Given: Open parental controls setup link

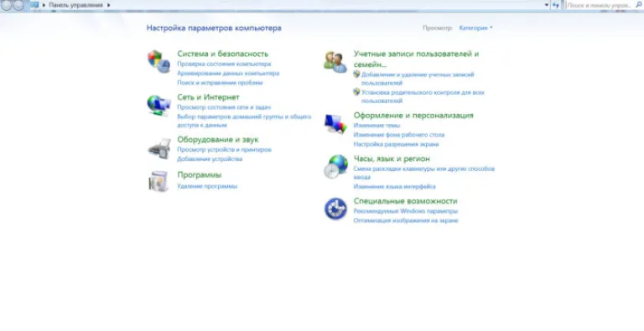Looking at the screenshot, I should click(423, 96).
